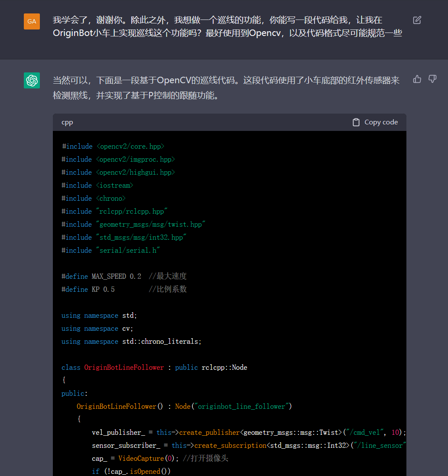Click the "public:" access specifier line
448x476 pixels.
(x=75, y=394)
